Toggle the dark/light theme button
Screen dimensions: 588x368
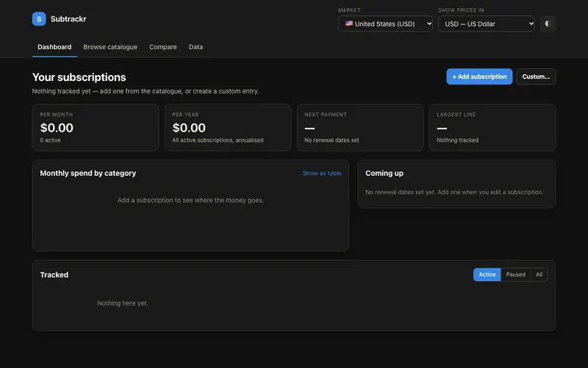point(548,24)
